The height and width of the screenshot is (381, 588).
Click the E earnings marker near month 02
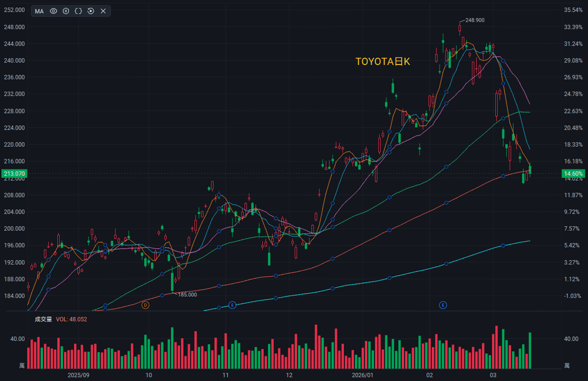(443, 305)
